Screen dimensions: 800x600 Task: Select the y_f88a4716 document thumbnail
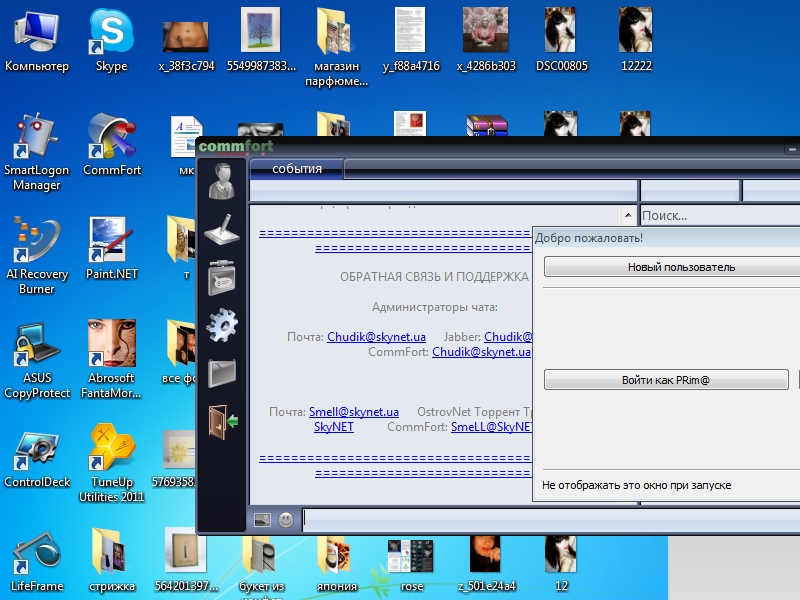point(411,40)
